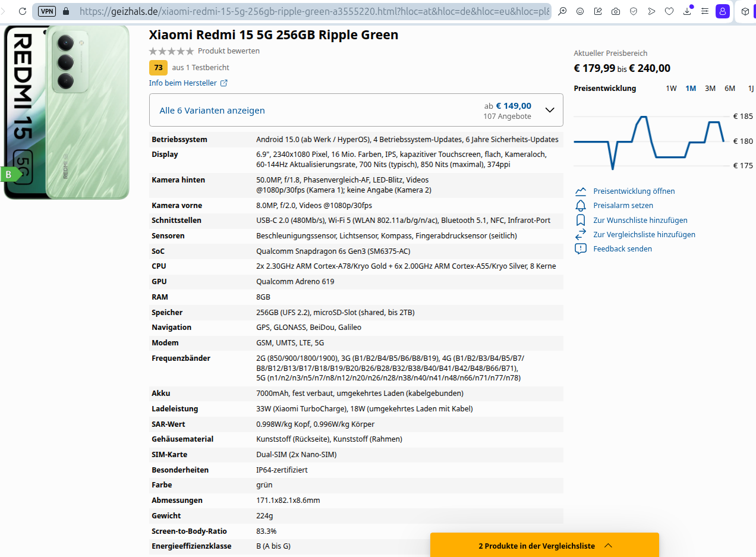Click the 'Betriebssystem' row label
Image resolution: width=756 pixels, height=557 pixels.
(x=179, y=140)
